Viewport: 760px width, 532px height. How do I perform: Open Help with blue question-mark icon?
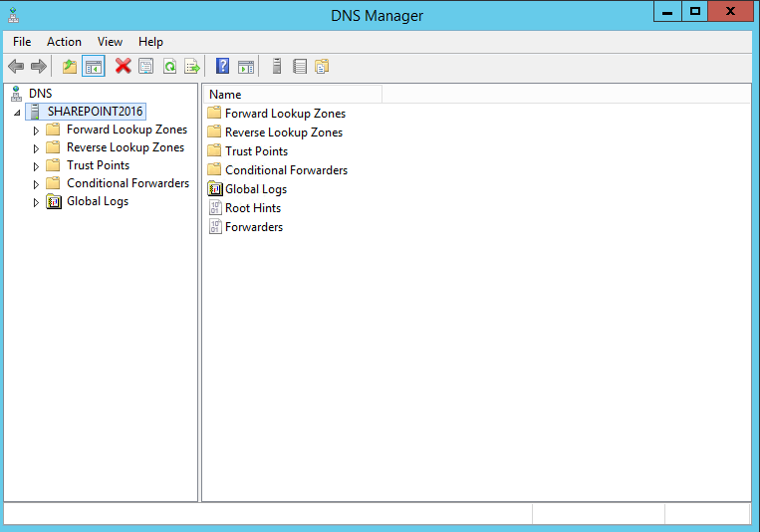pyautogui.click(x=222, y=66)
